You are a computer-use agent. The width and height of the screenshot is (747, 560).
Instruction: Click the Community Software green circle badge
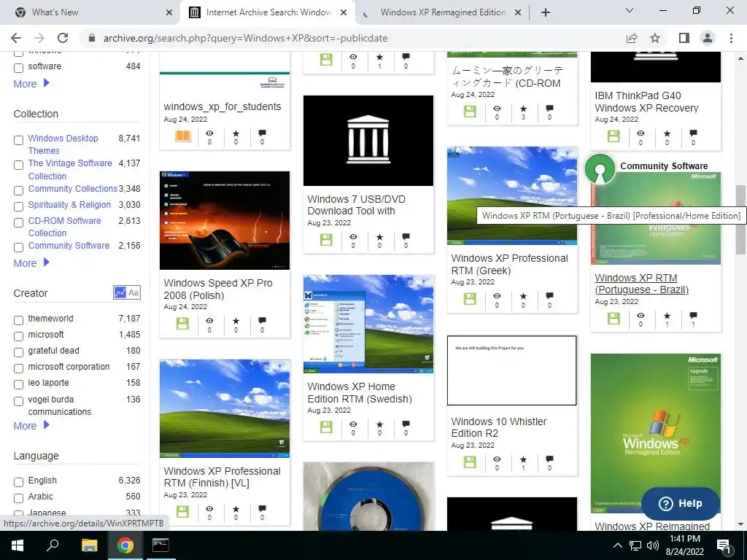click(x=600, y=169)
